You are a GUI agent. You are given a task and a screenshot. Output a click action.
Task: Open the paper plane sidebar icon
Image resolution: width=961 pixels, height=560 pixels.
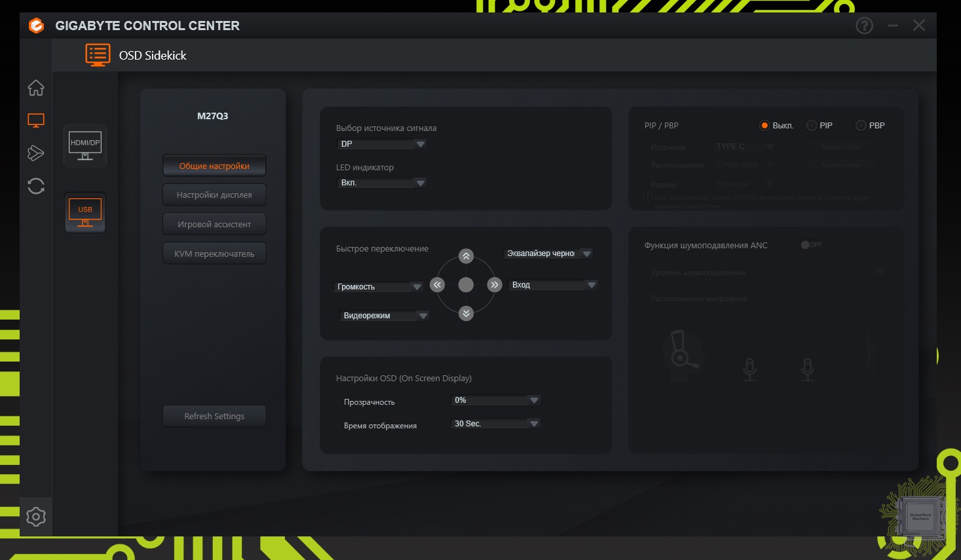(36, 153)
